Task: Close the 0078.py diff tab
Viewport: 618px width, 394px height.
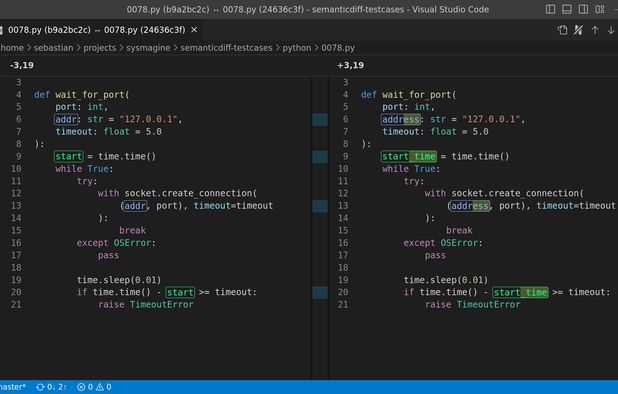Action: 194,30
